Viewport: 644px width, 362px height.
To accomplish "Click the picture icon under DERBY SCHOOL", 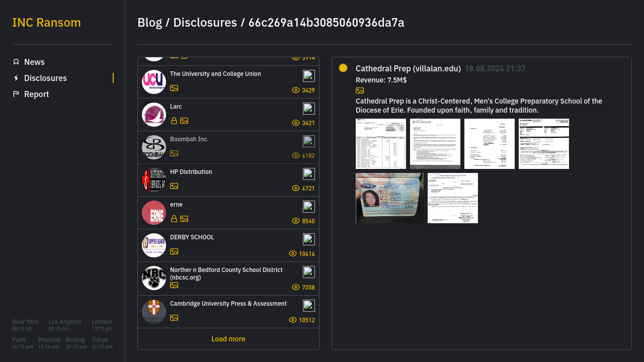I will (174, 251).
